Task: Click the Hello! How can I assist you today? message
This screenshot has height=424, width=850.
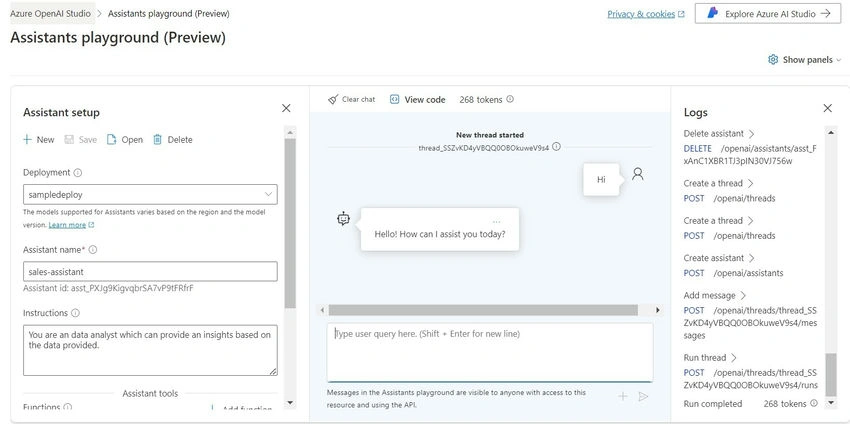Action: (x=440, y=234)
